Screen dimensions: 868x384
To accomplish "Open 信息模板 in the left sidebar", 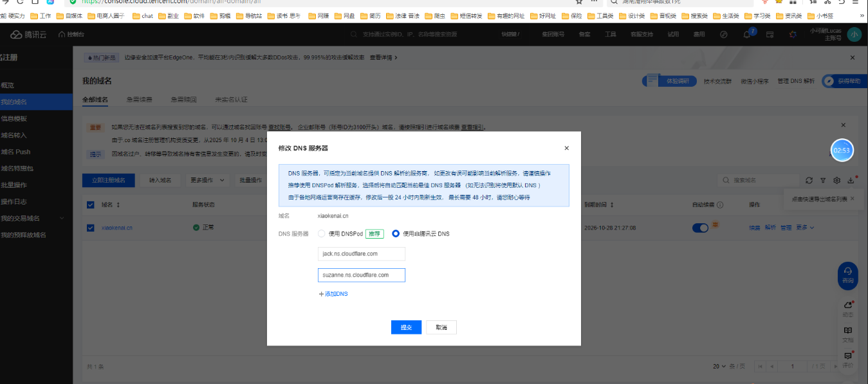I will [x=14, y=118].
